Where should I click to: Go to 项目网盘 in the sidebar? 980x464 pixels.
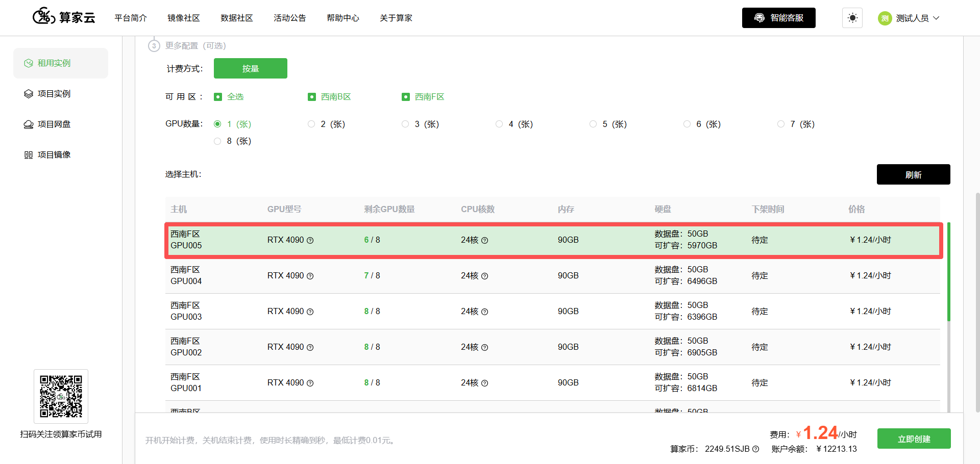61,124
